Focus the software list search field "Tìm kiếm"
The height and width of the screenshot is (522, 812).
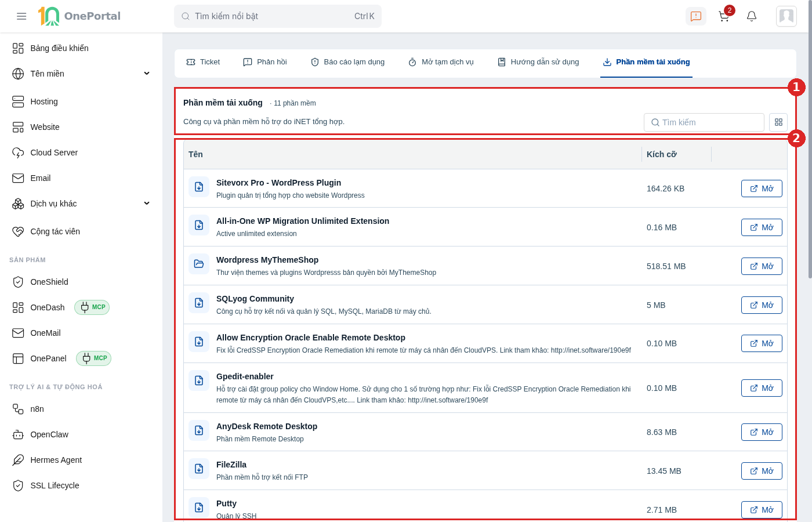[704, 122]
